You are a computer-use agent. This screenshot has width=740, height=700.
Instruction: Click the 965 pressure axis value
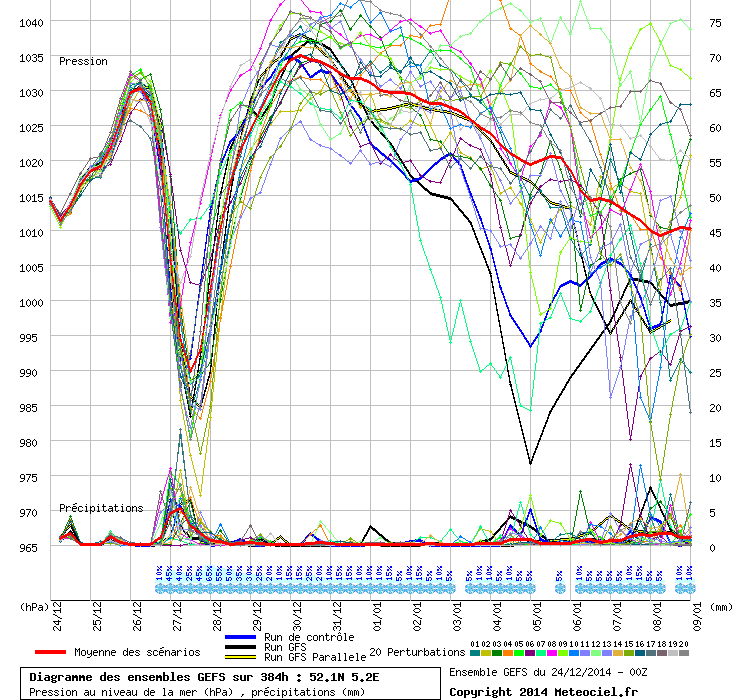(28, 548)
